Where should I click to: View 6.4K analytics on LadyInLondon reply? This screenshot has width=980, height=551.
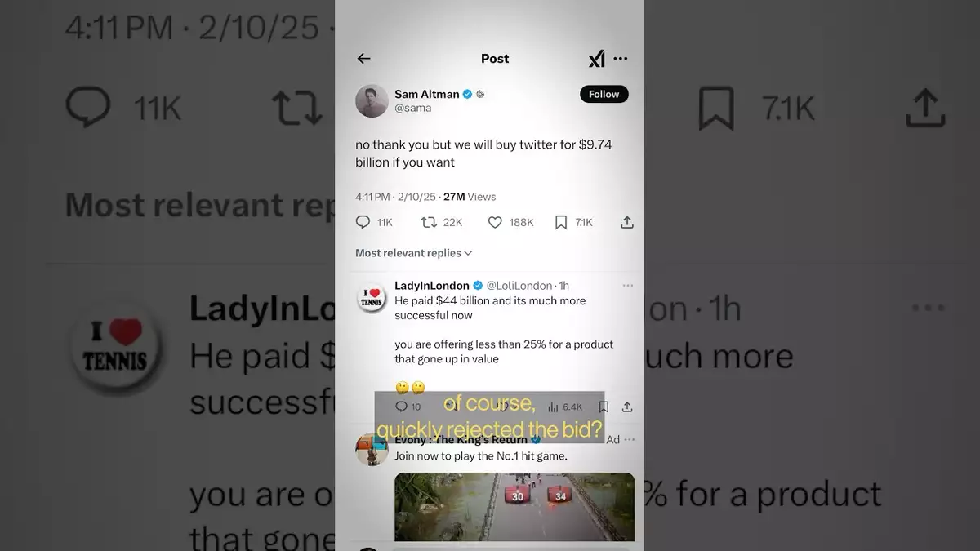[x=552, y=407]
